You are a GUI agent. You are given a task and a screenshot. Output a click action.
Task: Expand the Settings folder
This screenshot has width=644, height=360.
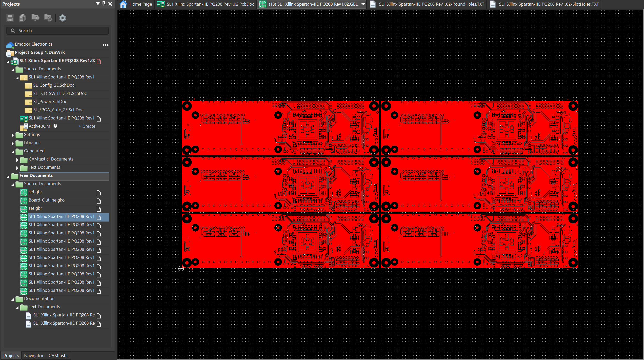point(13,135)
